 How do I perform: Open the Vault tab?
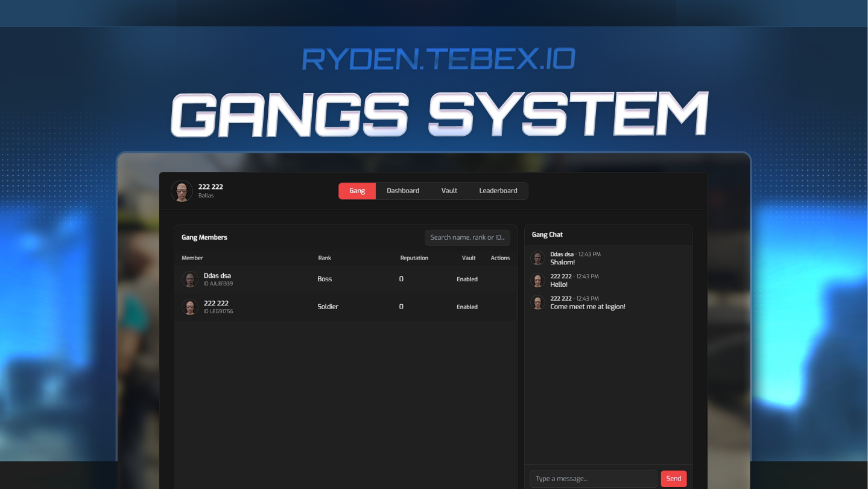(449, 191)
